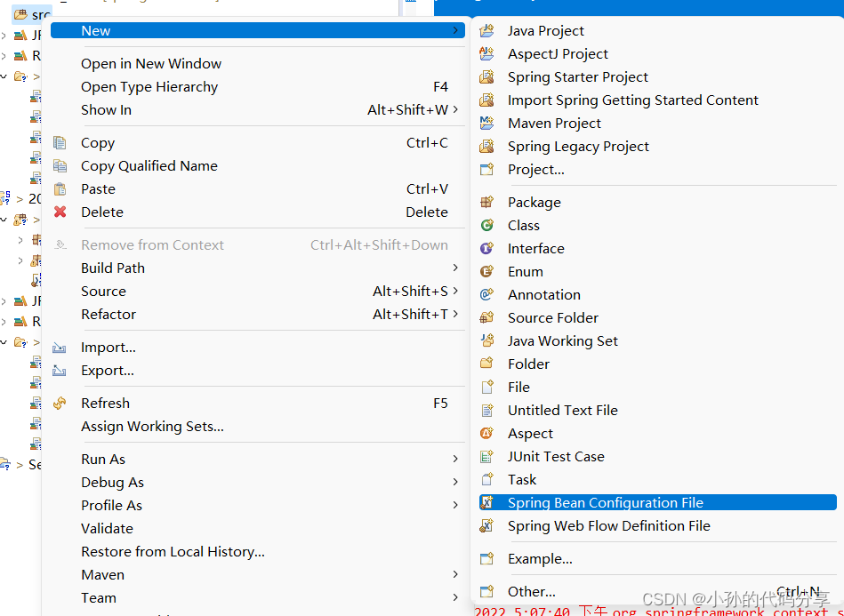
Task: Click the Example... icon
Action: [x=486, y=559]
